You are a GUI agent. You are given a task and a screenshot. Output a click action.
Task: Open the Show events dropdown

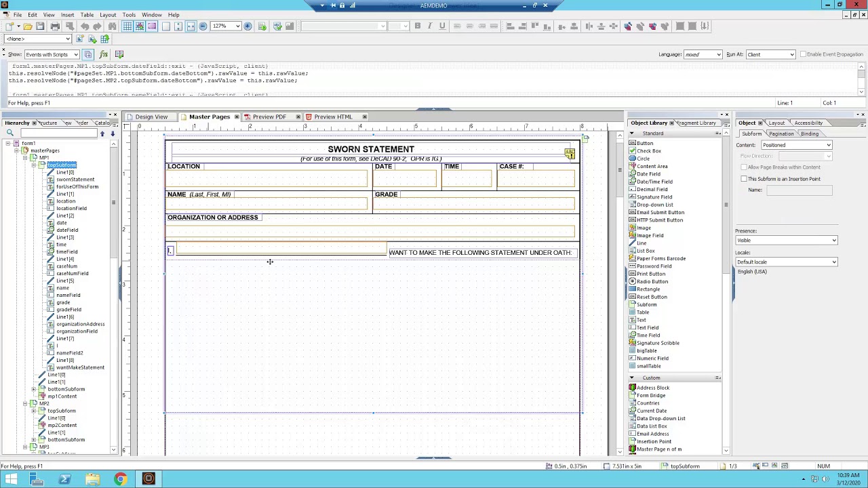[x=75, y=54]
